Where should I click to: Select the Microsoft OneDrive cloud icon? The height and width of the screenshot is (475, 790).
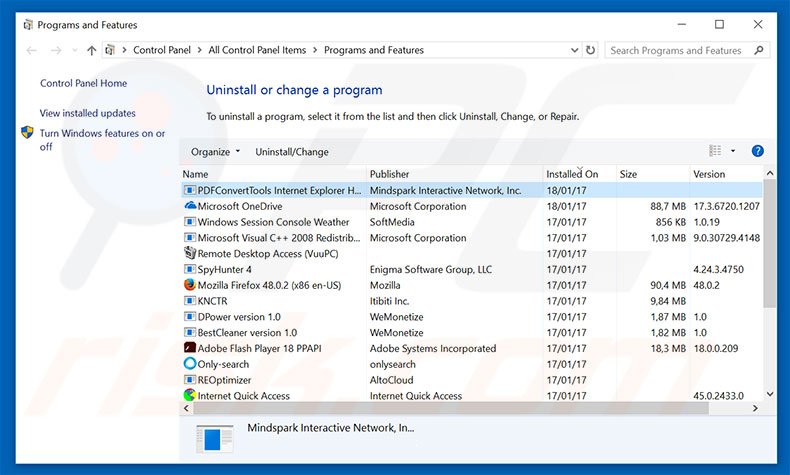tap(190, 206)
